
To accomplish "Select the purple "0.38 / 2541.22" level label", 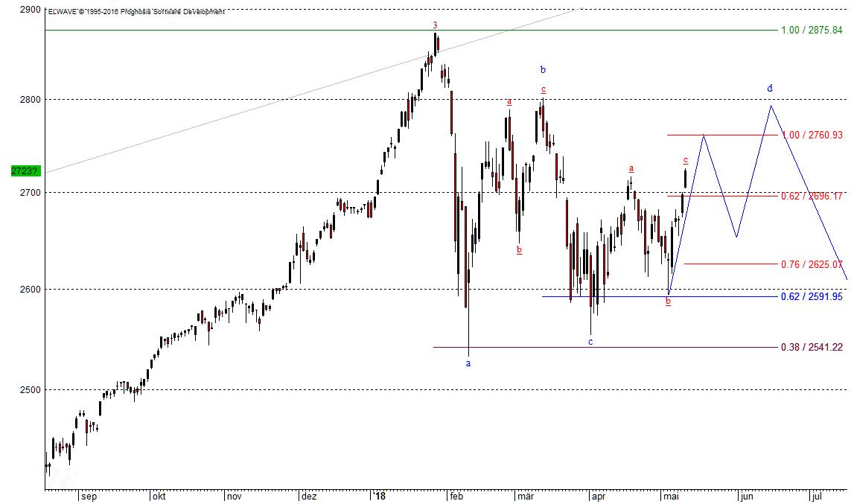I will 812,347.
